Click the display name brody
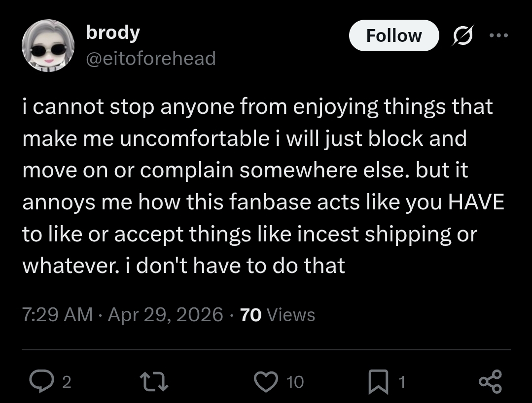Image resolution: width=532 pixels, height=403 pixels. [x=113, y=33]
